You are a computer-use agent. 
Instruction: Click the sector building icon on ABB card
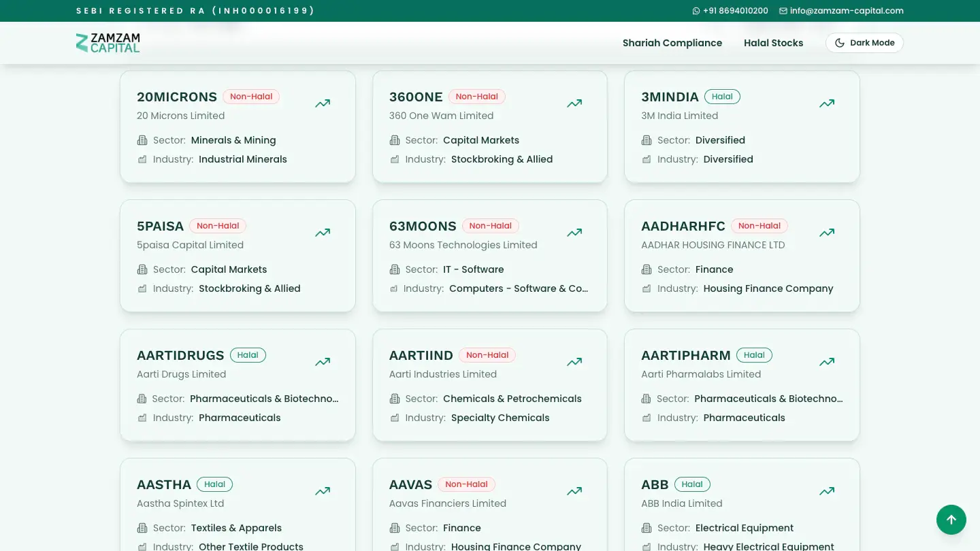[647, 528]
